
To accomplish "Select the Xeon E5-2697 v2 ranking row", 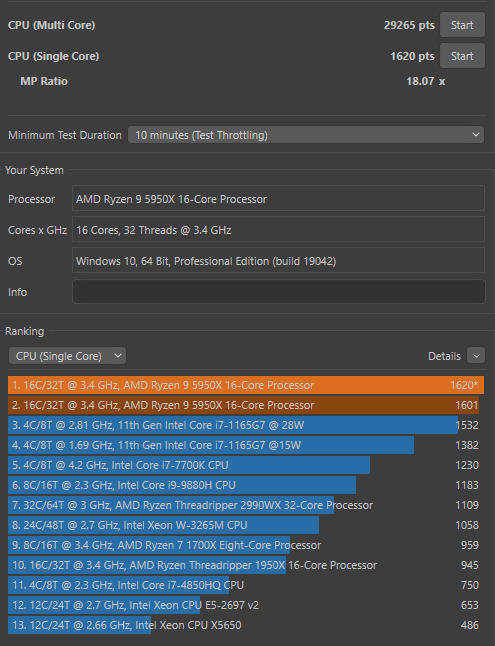I will [246, 605].
